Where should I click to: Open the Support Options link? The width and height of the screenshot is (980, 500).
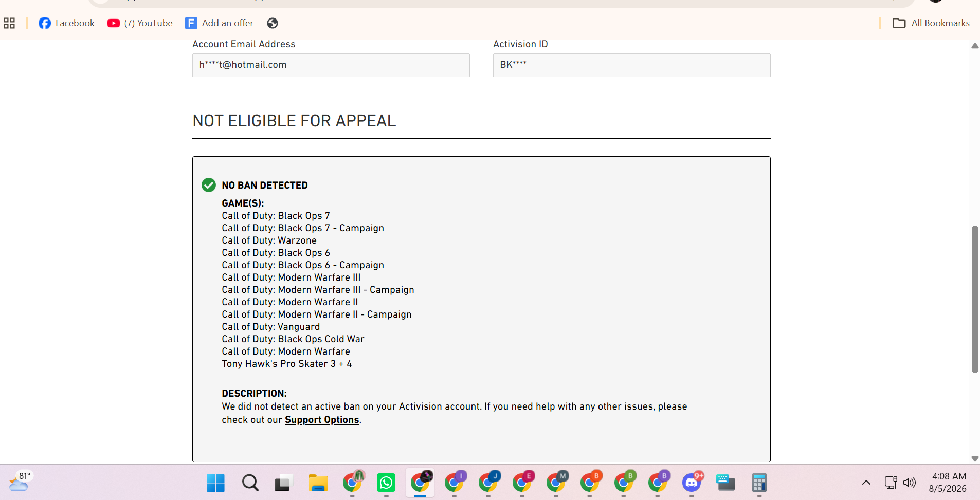coord(322,420)
